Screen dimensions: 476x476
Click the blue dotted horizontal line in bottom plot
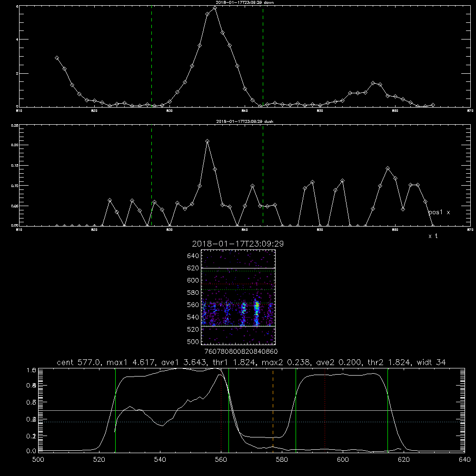(251, 422)
